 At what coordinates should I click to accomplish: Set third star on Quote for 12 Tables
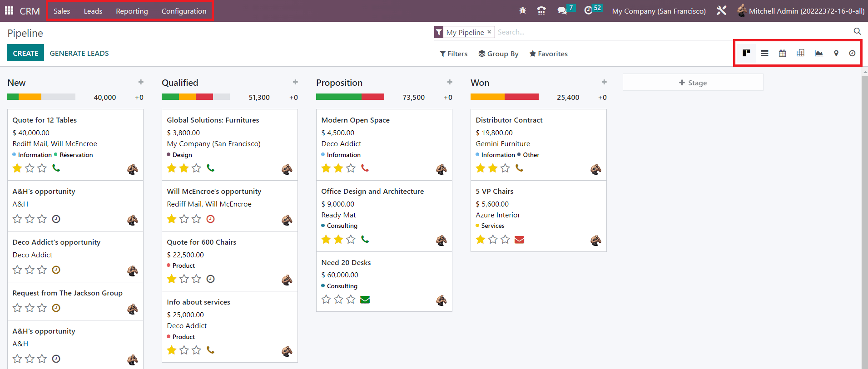click(42, 168)
